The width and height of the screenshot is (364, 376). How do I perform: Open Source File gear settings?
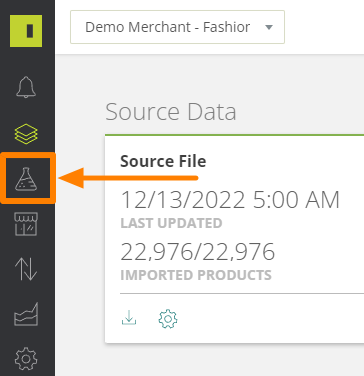pos(168,319)
